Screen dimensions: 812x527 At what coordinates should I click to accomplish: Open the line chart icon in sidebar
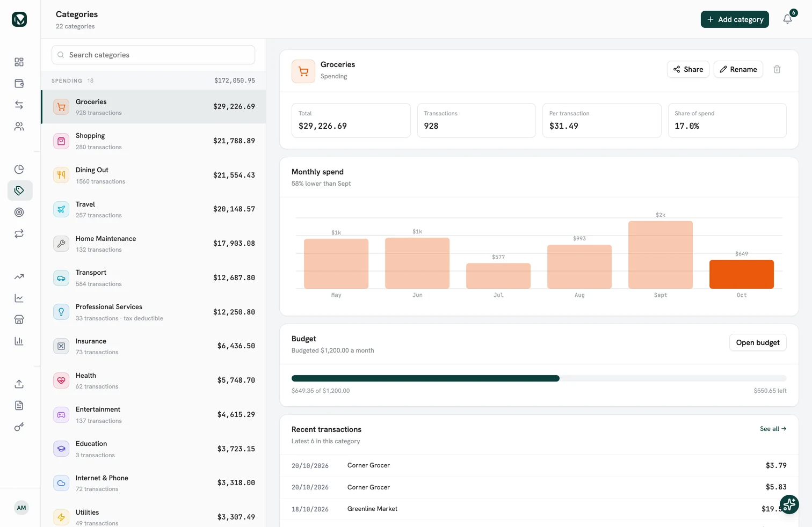[19, 298]
